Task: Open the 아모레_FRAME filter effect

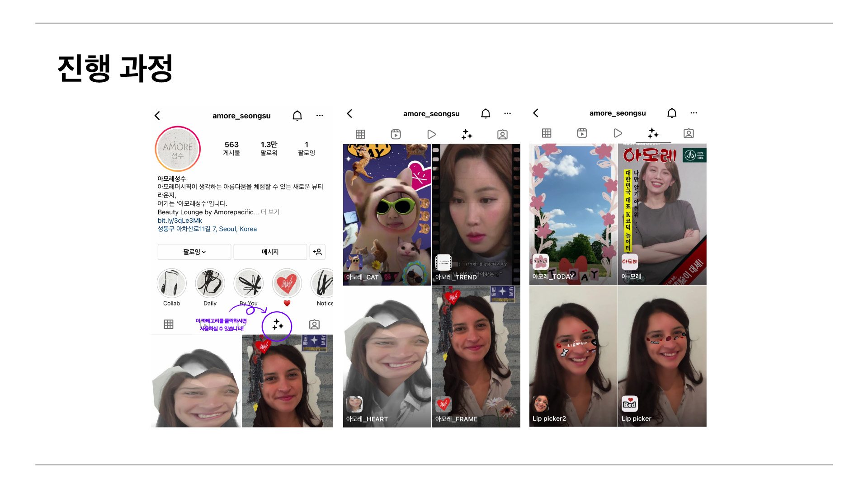Action: 476,357
